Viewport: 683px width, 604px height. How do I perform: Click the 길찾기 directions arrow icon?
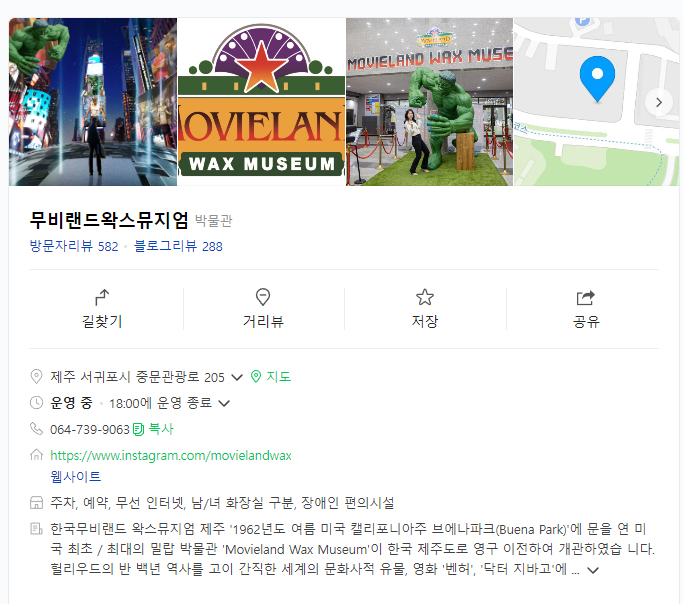point(102,297)
